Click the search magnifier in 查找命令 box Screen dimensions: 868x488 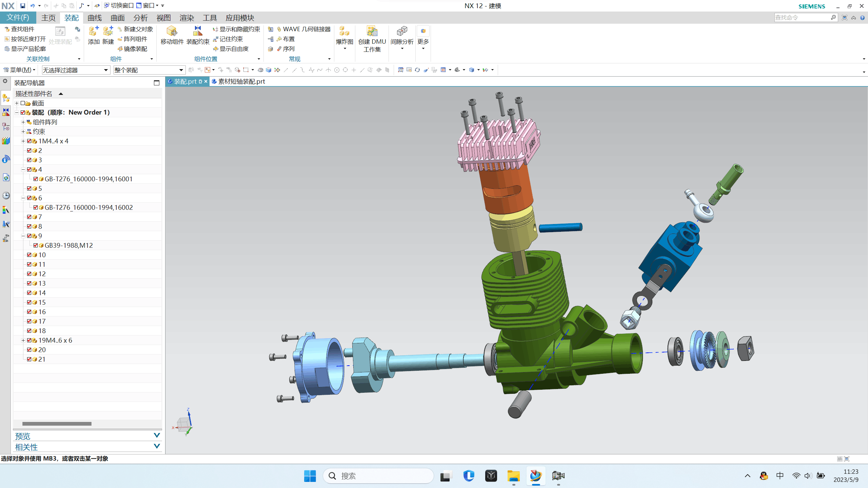click(833, 17)
